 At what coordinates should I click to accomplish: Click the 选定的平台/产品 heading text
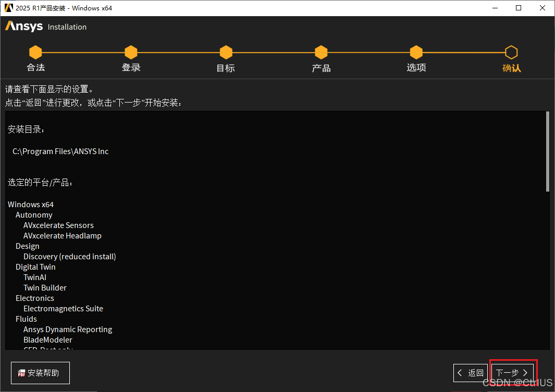pyautogui.click(x=40, y=182)
